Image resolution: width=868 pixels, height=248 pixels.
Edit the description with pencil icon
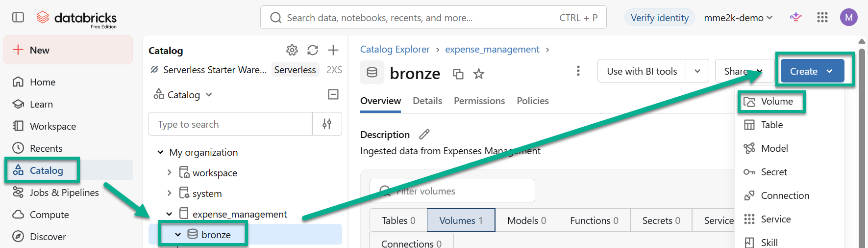pos(424,134)
